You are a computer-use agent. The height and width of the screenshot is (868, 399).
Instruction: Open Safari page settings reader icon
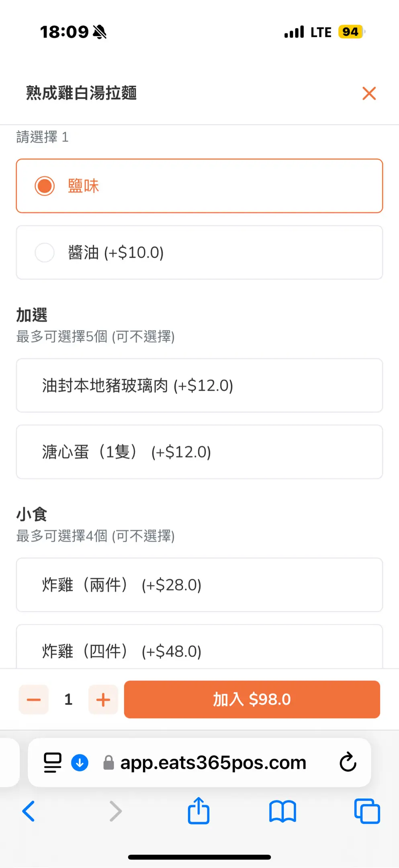(53, 762)
